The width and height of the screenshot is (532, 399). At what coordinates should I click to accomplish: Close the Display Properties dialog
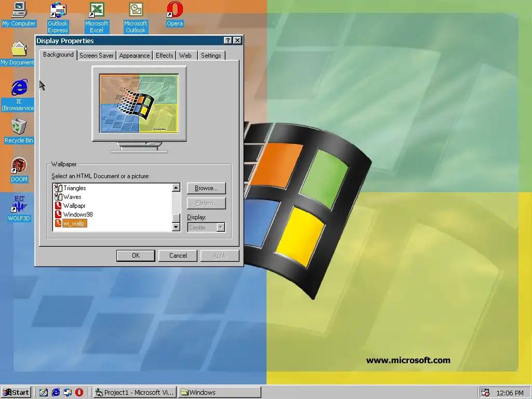tap(237, 41)
